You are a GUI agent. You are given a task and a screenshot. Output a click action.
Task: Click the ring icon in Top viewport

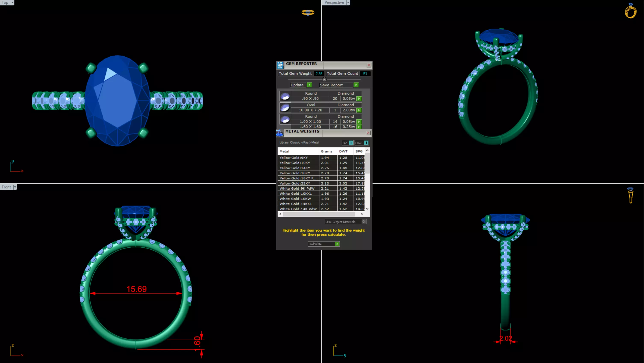coord(308,12)
